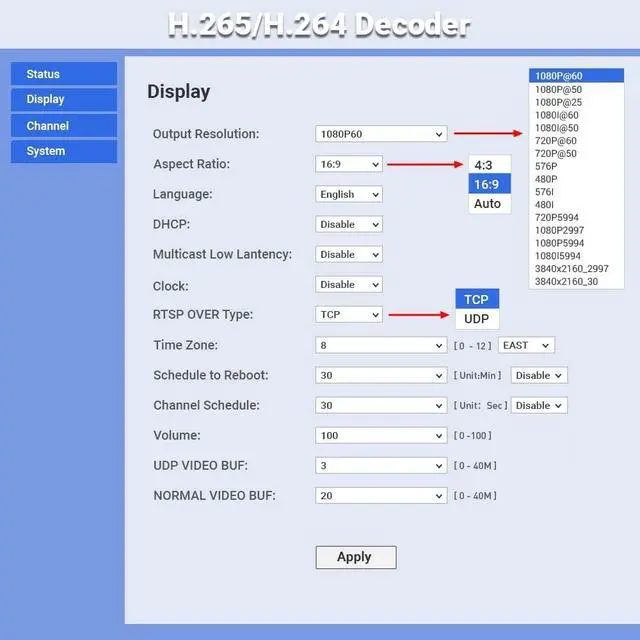
Task: Choose UDP from the RTSP options
Action: pyautogui.click(x=477, y=319)
